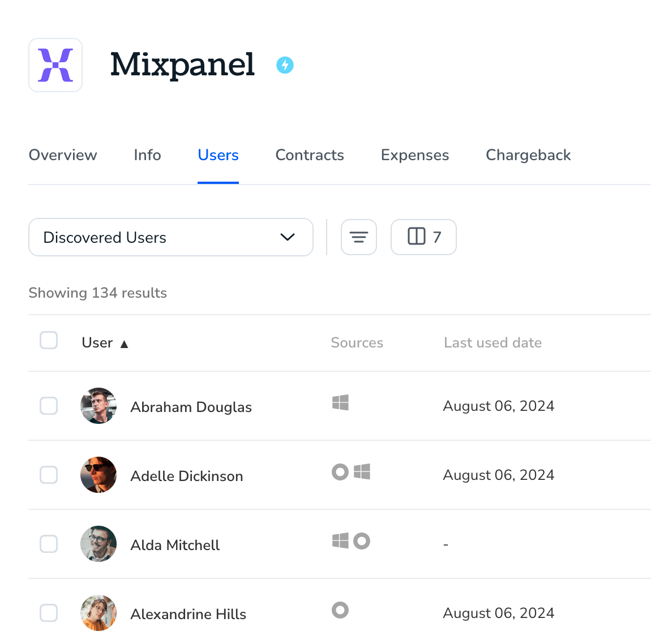This screenshot has height=644, width=651.
Task: Open the Info tab
Action: pos(147,155)
